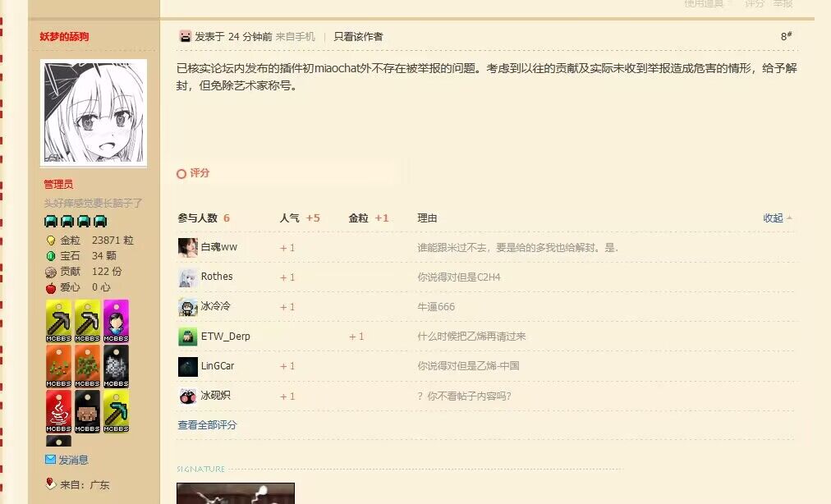Click the envelope 发消息 icon

(50, 460)
